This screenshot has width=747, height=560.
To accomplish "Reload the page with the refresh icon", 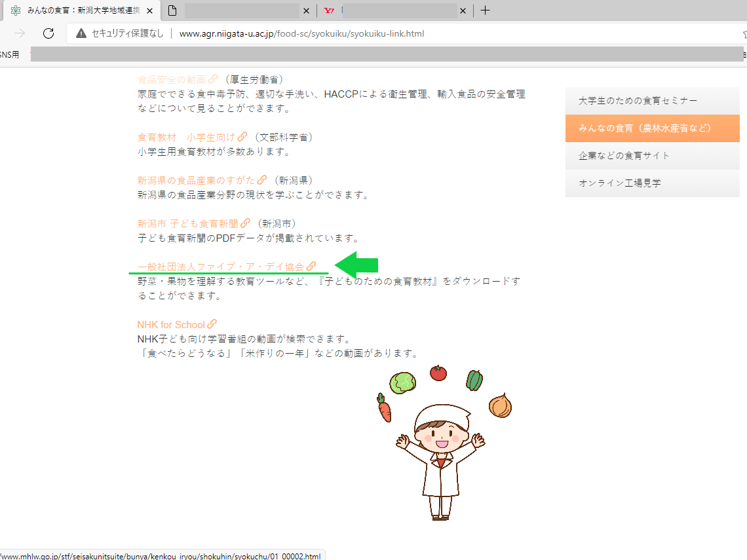I will (48, 33).
